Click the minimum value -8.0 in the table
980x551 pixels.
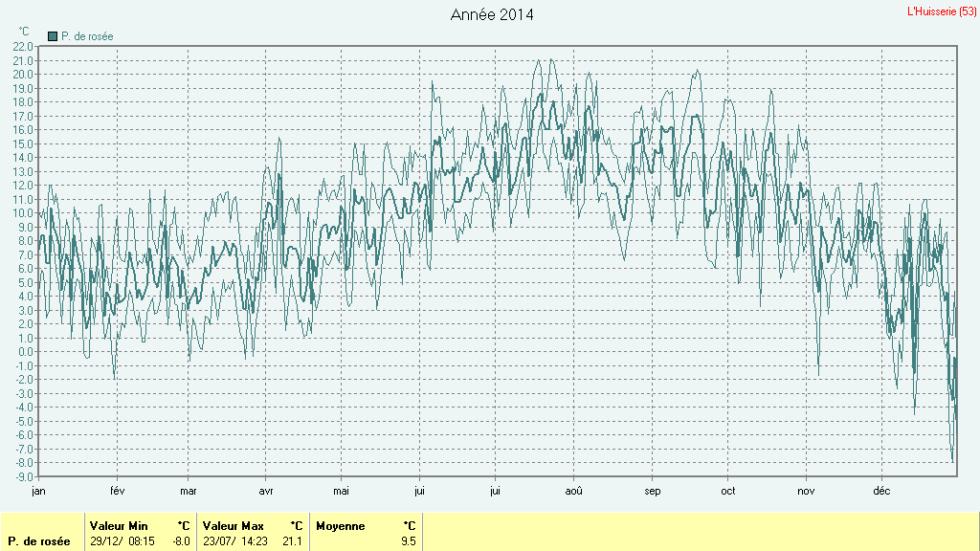pos(181,541)
